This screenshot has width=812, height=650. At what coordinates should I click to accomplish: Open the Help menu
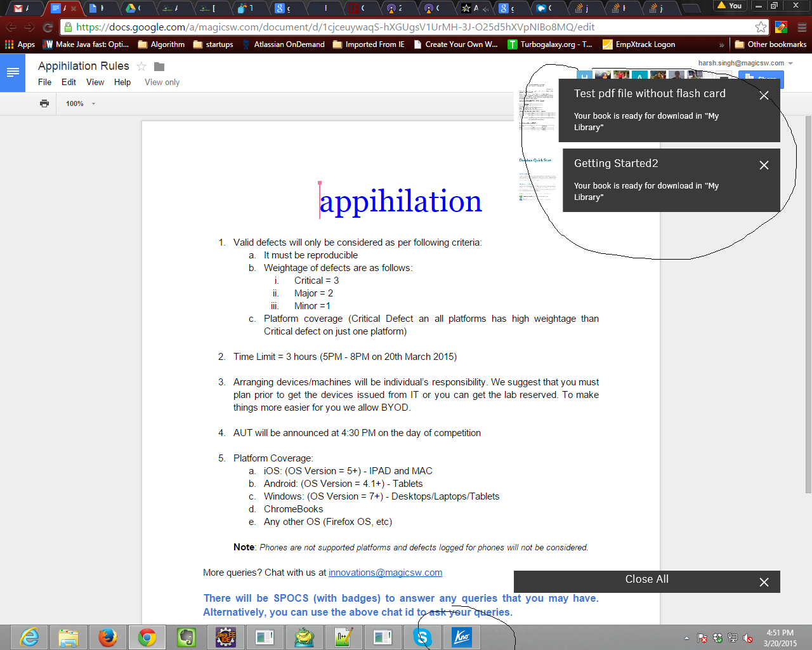[122, 82]
